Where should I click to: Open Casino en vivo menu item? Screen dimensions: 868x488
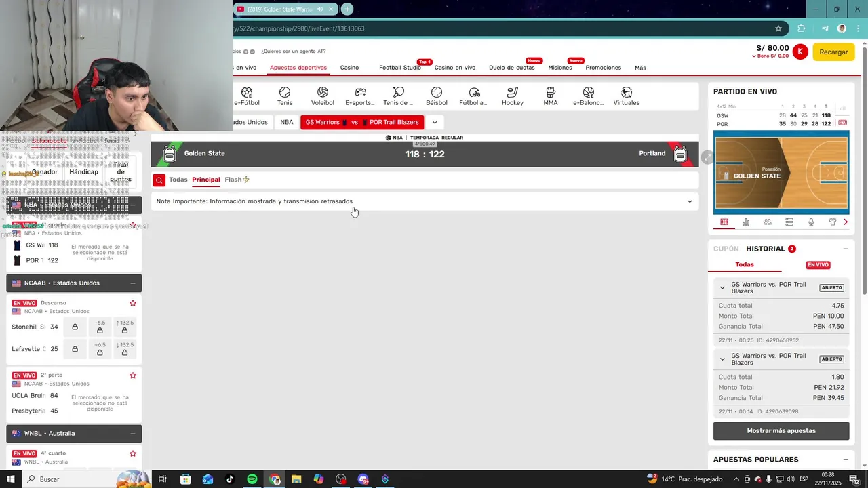click(455, 68)
